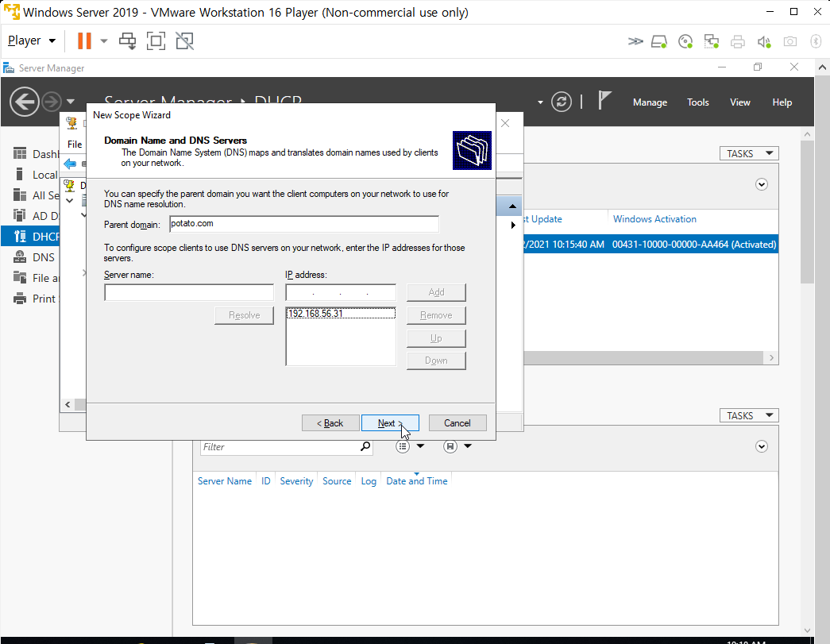
Task: Switch VMware to Unity mode
Action: pos(185,40)
